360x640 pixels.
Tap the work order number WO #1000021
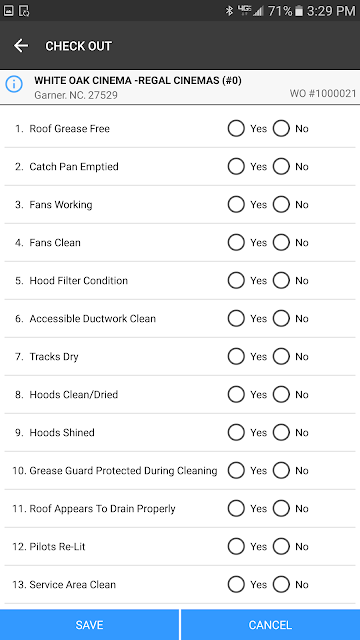tap(323, 93)
